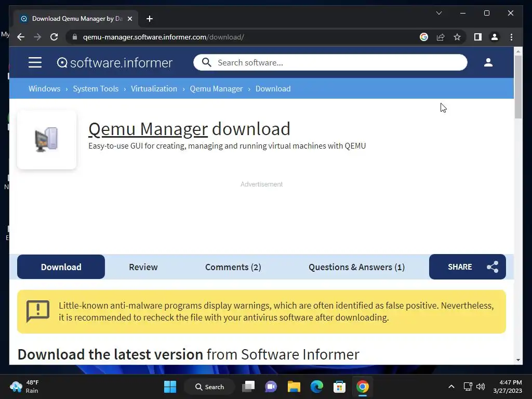The height and width of the screenshot is (399, 532).
Task: Click the SHARE button
Action: coord(467,267)
